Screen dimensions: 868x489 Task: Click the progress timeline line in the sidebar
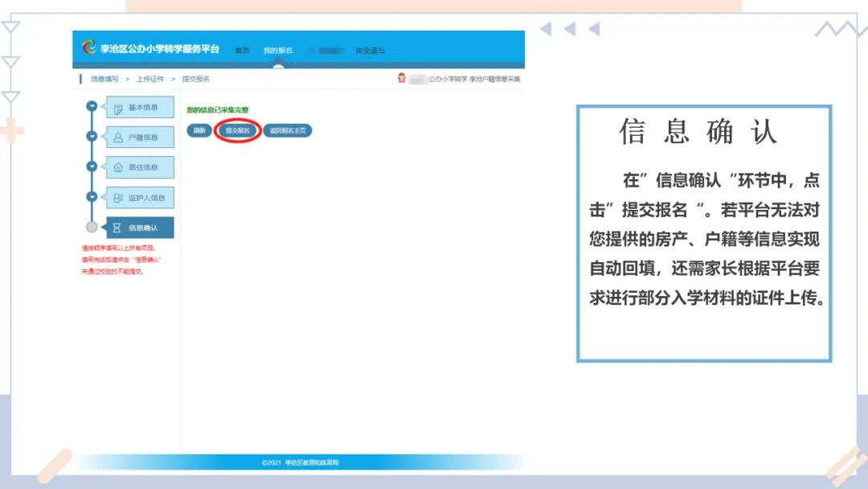coord(92,153)
